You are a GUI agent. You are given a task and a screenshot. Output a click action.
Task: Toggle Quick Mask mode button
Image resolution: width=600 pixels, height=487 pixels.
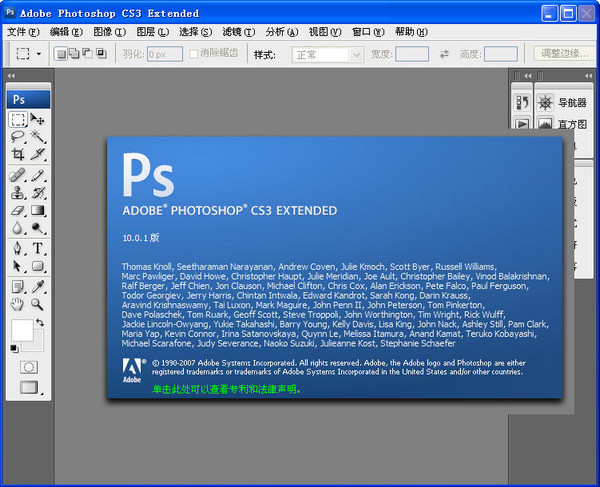pos(28,367)
